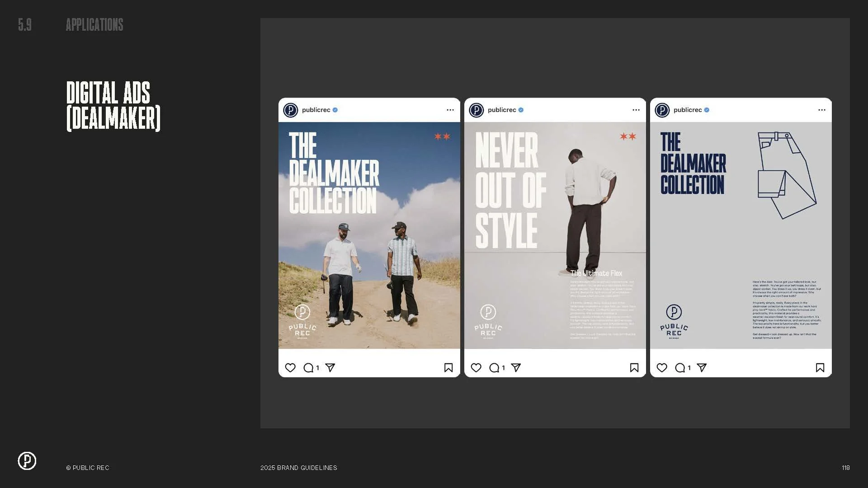This screenshot has width=868, height=488.
Task: Open options menu on the golfers post
Action: [450, 110]
